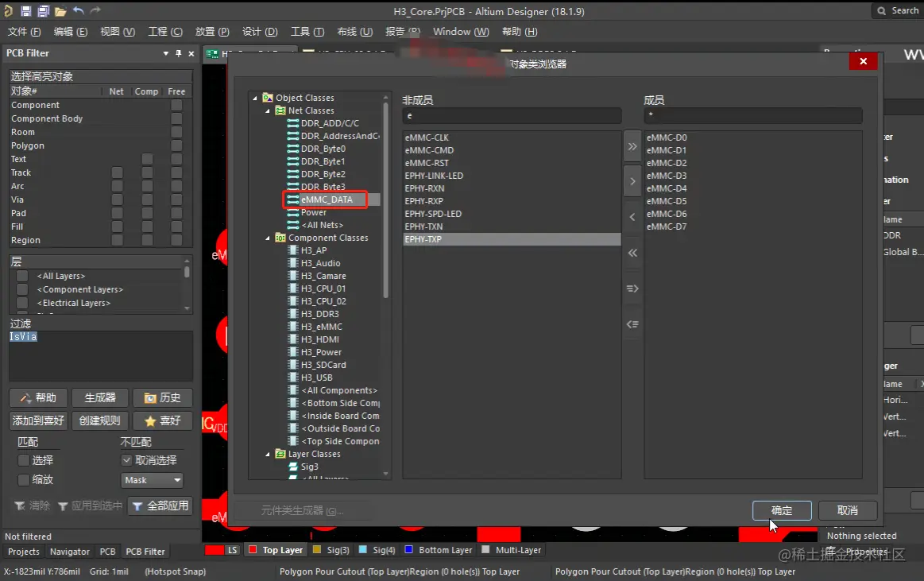Open the 工具 (T) menu
The height and width of the screenshot is (581, 924).
307,32
